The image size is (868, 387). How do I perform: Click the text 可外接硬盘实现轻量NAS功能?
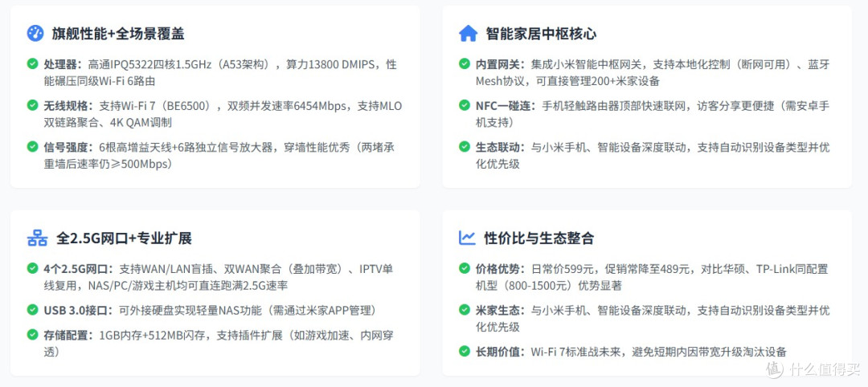190,311
